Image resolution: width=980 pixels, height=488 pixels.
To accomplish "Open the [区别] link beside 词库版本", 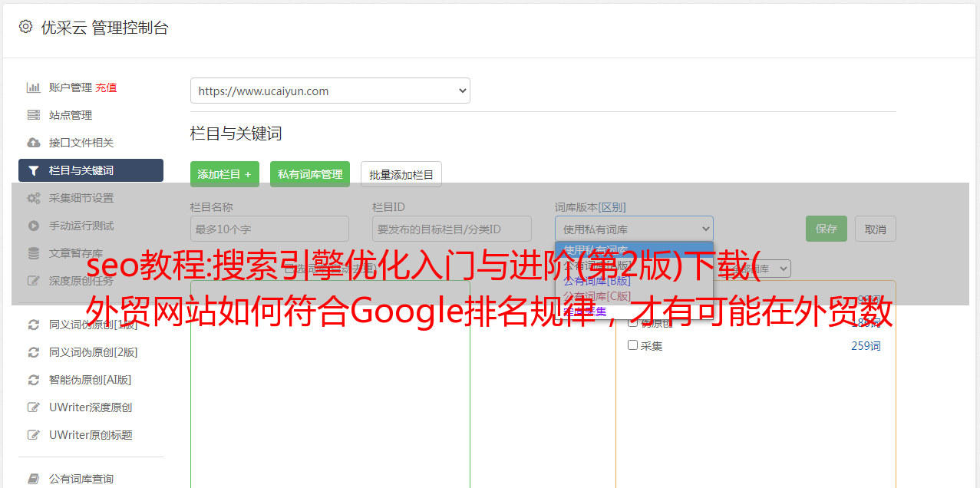I will click(x=613, y=207).
